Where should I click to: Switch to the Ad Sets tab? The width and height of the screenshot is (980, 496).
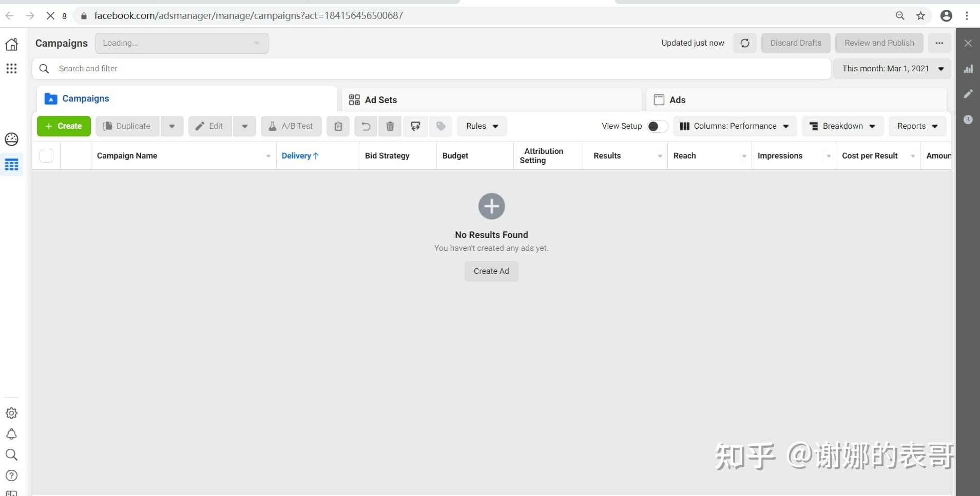click(491, 100)
